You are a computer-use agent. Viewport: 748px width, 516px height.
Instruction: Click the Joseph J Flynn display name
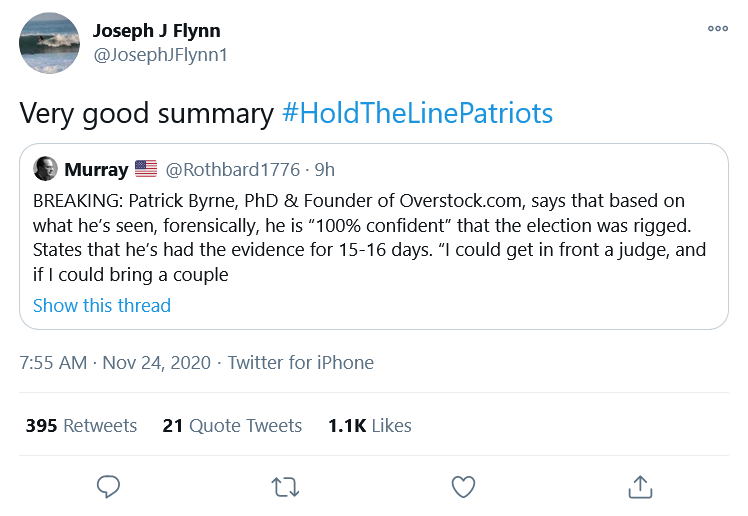click(156, 31)
